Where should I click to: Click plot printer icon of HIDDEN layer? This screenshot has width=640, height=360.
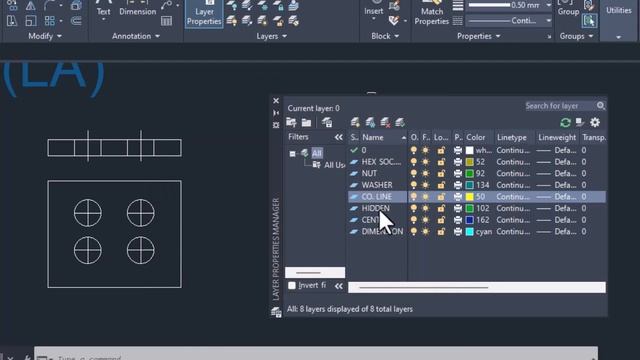[x=458, y=209]
